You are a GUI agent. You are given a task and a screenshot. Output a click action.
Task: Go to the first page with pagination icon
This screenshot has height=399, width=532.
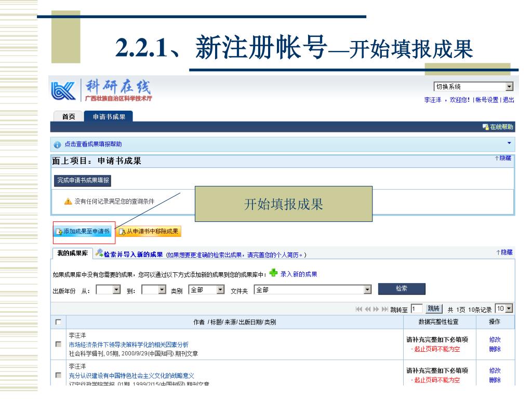point(359,309)
